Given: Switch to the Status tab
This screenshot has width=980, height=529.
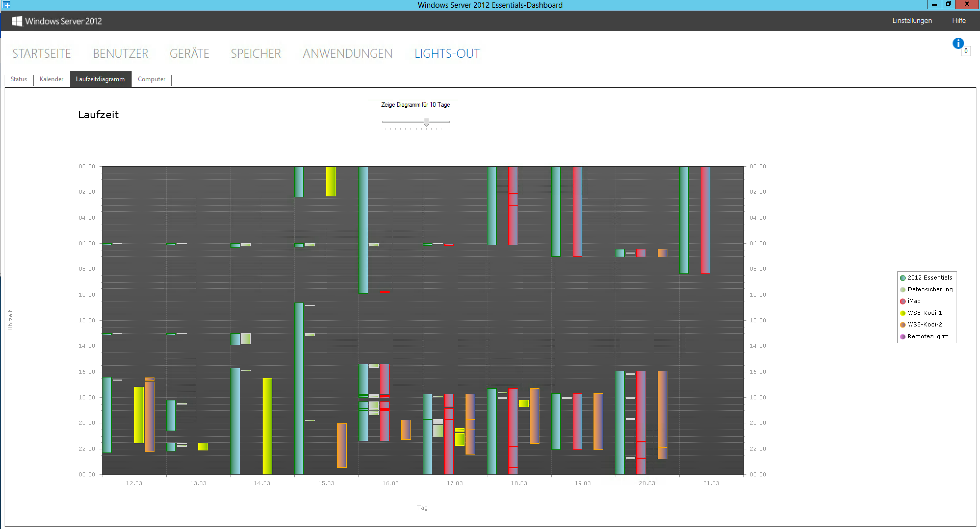Looking at the screenshot, I should [x=19, y=79].
